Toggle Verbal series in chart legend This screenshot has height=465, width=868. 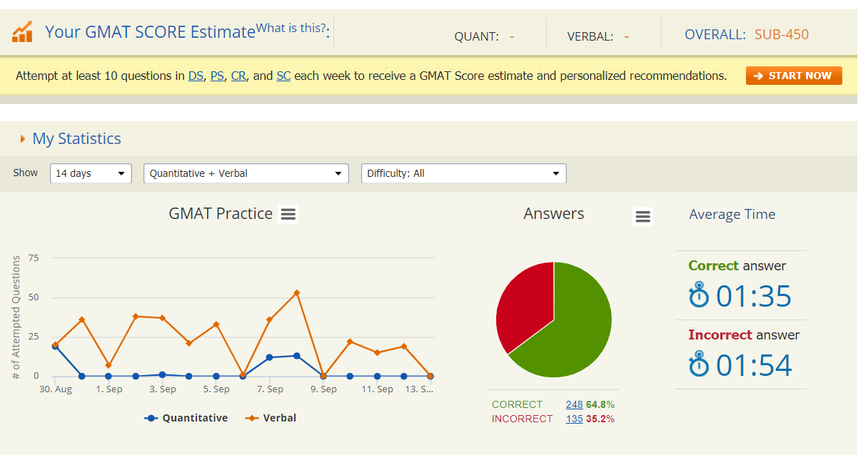[x=271, y=419]
